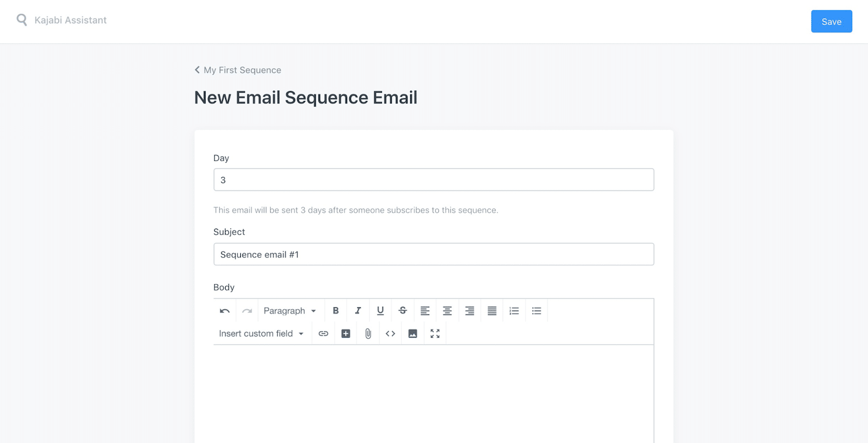The height and width of the screenshot is (443, 868).
Task: Insert an image into the body
Action: pos(412,333)
